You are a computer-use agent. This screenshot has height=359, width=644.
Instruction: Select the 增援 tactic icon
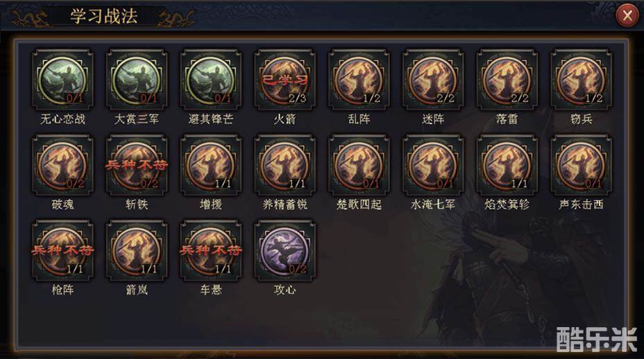point(211,165)
